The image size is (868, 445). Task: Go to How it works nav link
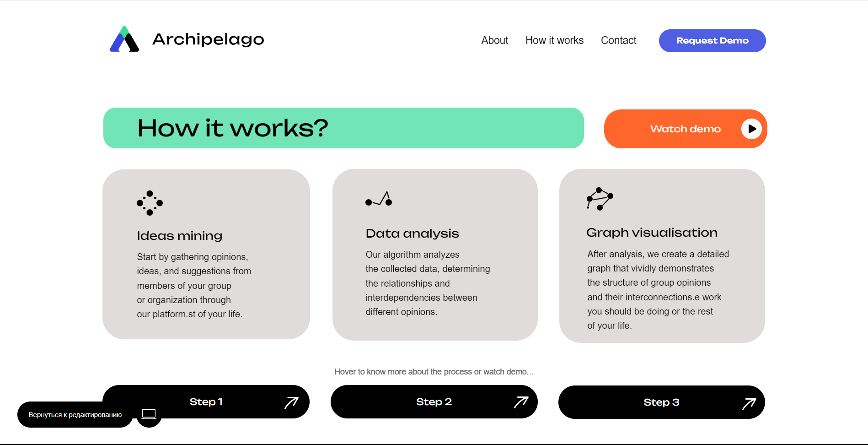pyautogui.click(x=554, y=40)
